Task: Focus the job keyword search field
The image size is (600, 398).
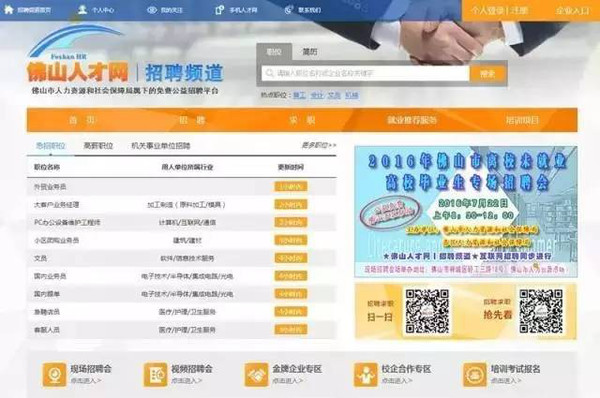Action: (365, 73)
